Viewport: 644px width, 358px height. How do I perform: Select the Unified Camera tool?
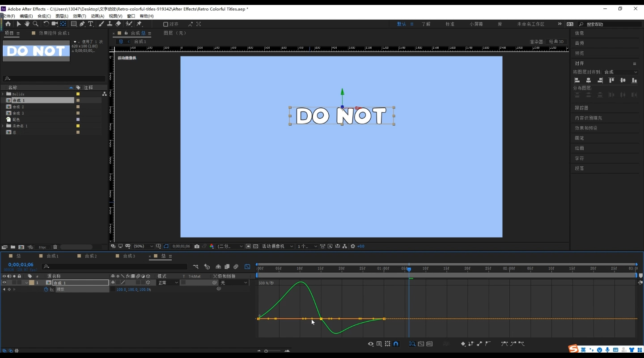pyautogui.click(x=55, y=24)
